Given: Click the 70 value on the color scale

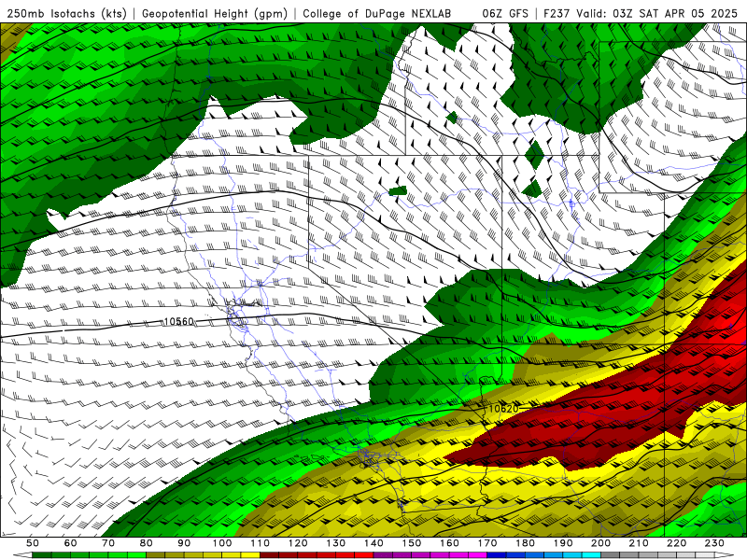Looking at the screenshot, I should (108, 543).
